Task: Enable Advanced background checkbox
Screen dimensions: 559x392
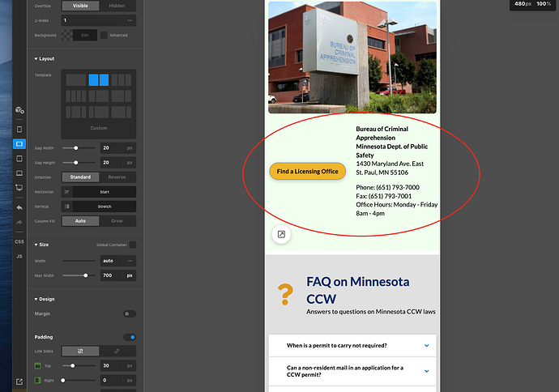Action: tap(104, 35)
